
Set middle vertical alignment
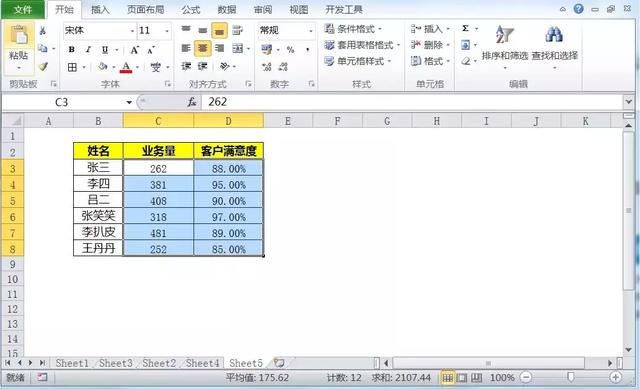[x=202, y=30]
